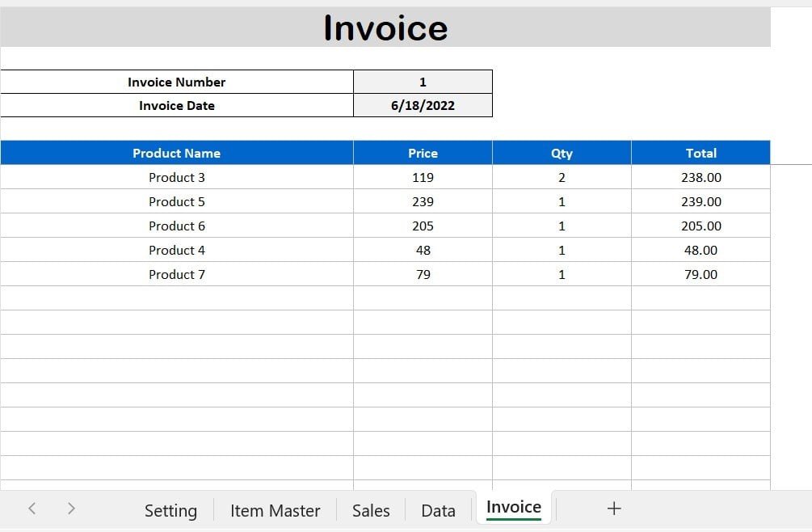Screen dimensions: 812x532
Task: Open the Item Master sheet tab
Action: click(x=275, y=511)
